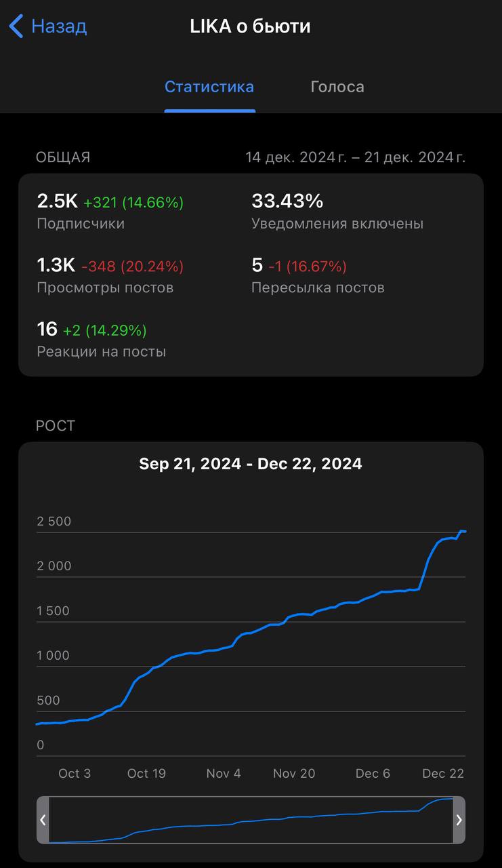Click the "Dec 22" date on the chart axis
This screenshot has height=868, width=502.
click(x=443, y=774)
